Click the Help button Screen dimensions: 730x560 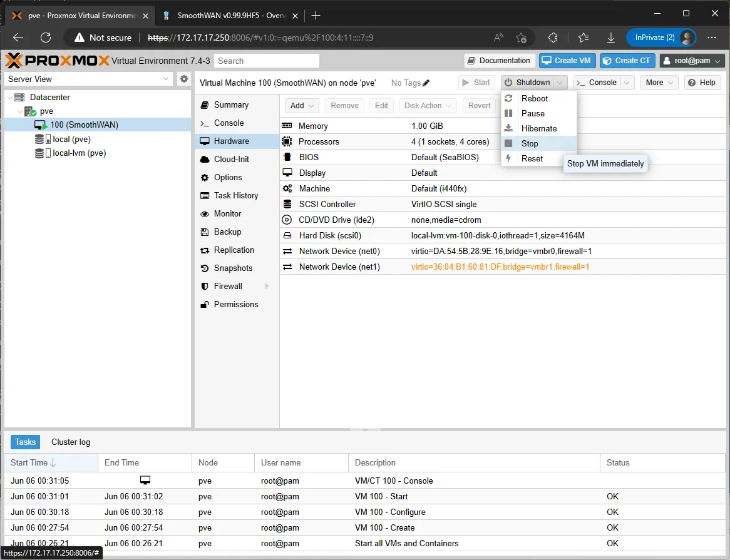[702, 83]
